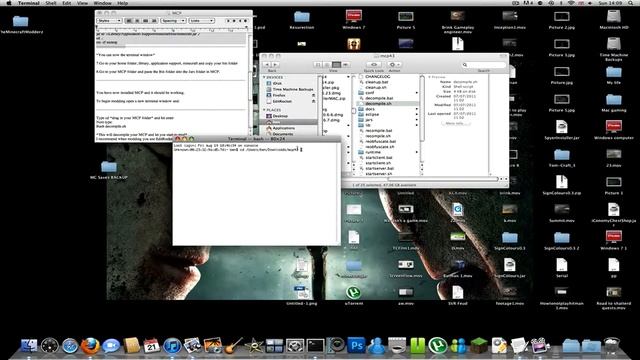640x360 pixels.
Task: Select iDisk in Finder sidebar
Action: pyautogui.click(x=278, y=83)
